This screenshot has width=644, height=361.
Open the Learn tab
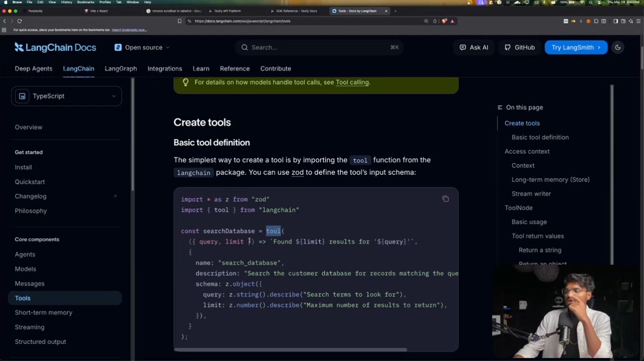click(x=201, y=69)
